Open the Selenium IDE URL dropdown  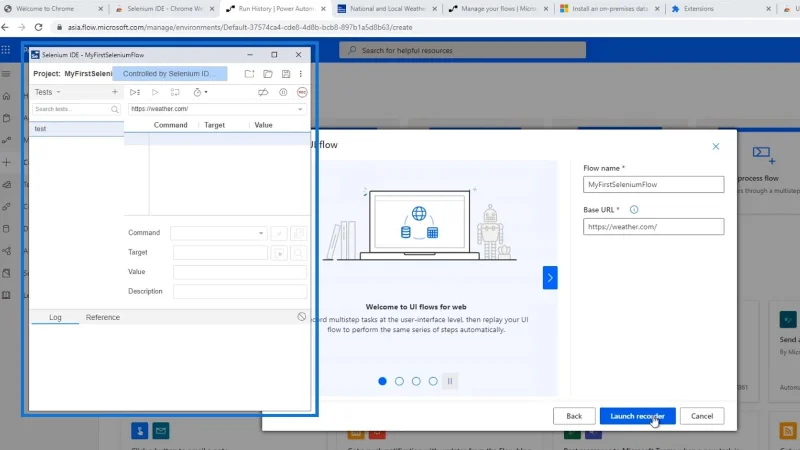300,109
